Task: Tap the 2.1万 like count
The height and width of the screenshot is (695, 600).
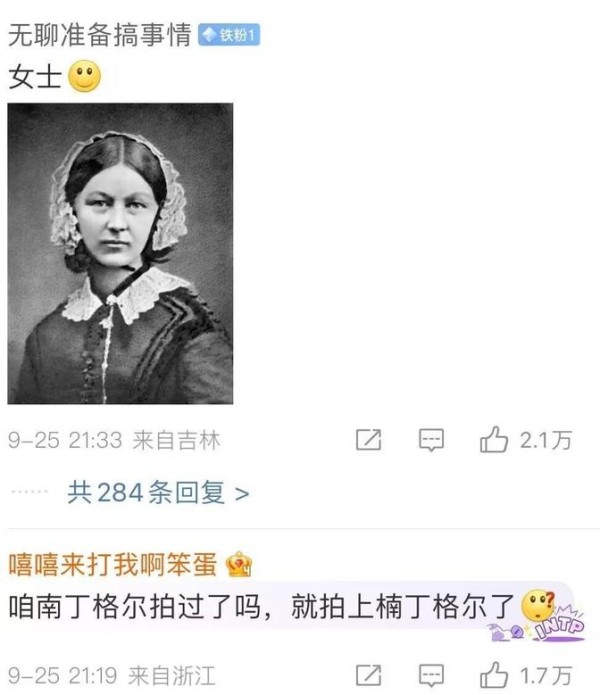Action: tap(545, 440)
